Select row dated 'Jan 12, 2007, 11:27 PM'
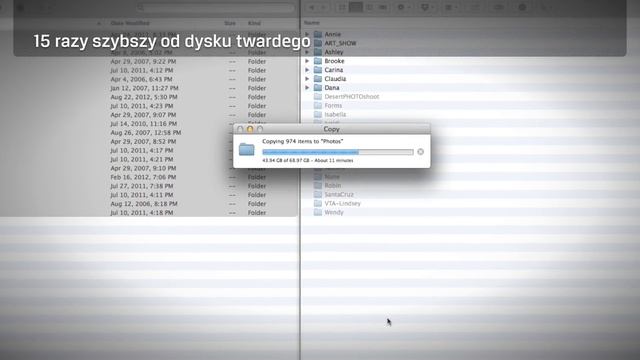640x360 pixels. tap(149, 88)
